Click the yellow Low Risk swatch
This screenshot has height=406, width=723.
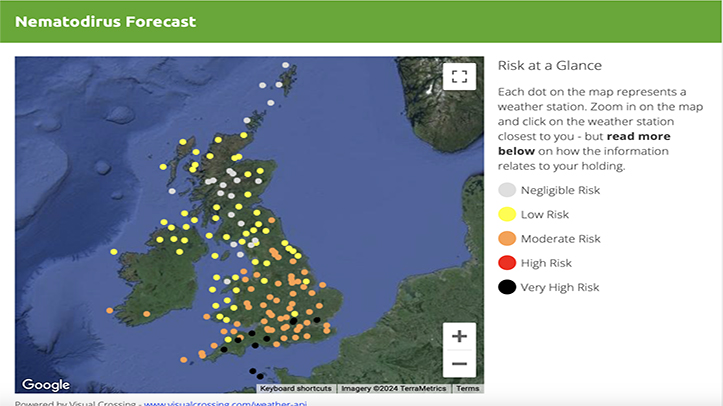[x=507, y=214]
